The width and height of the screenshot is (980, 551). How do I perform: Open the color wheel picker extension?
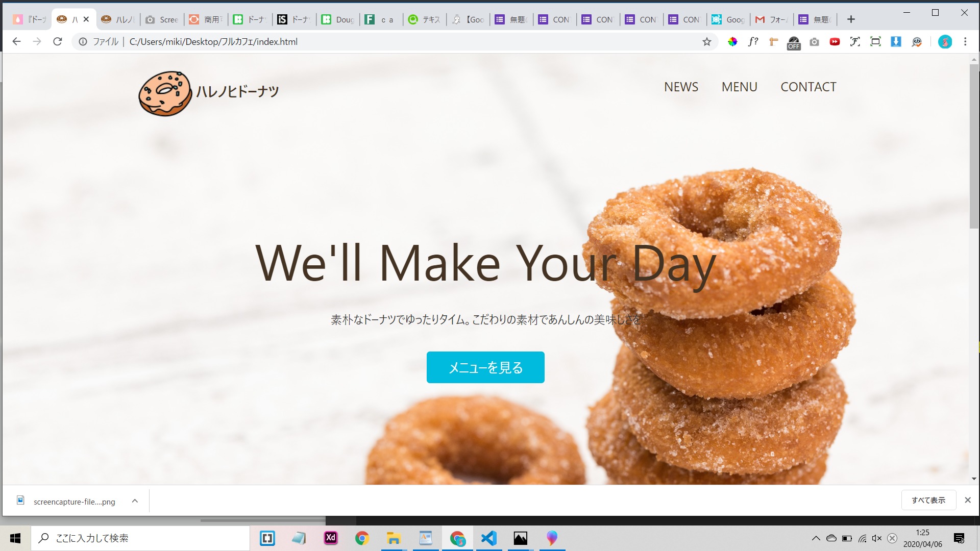pos(732,42)
